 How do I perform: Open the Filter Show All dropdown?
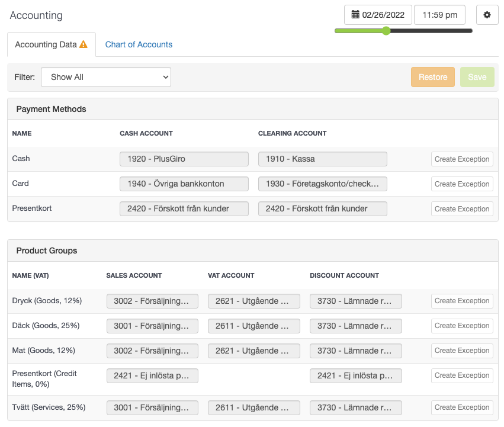coord(106,77)
